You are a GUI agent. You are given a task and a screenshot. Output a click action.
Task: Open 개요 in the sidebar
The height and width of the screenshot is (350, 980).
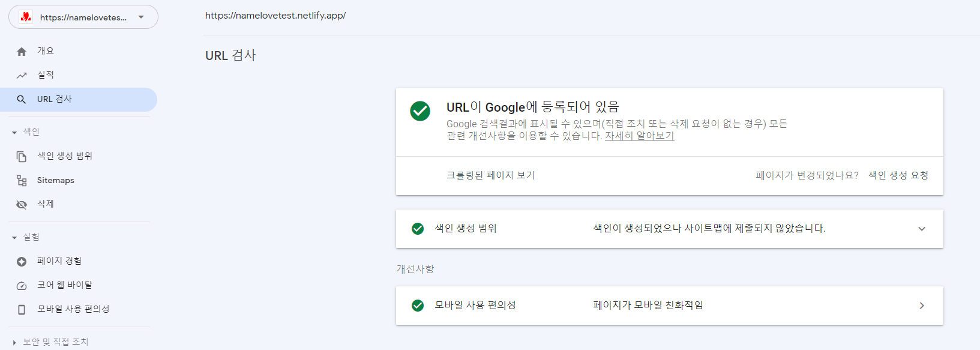click(x=79, y=51)
